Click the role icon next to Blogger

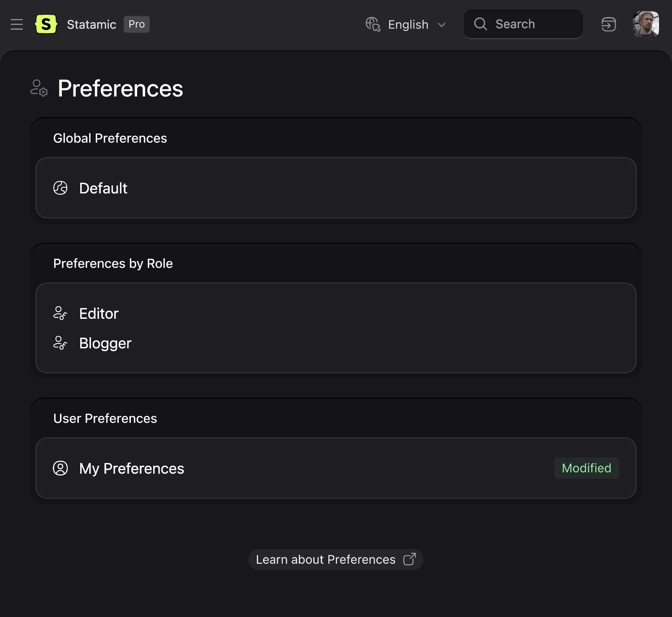pos(60,343)
